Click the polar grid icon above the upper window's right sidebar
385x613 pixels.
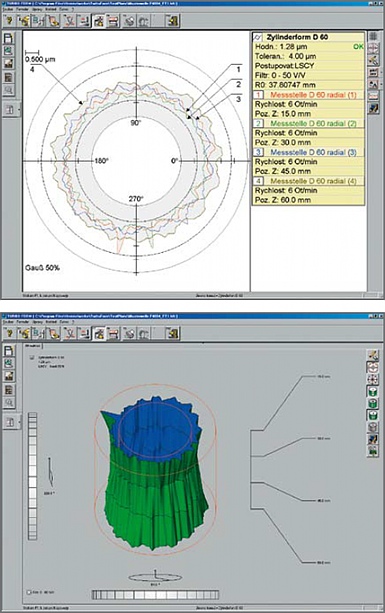click(x=373, y=36)
